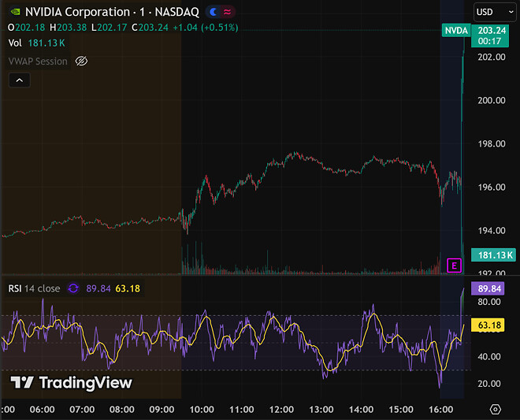Click the NVDA price label tag
The height and width of the screenshot is (420, 520).
[456, 31]
